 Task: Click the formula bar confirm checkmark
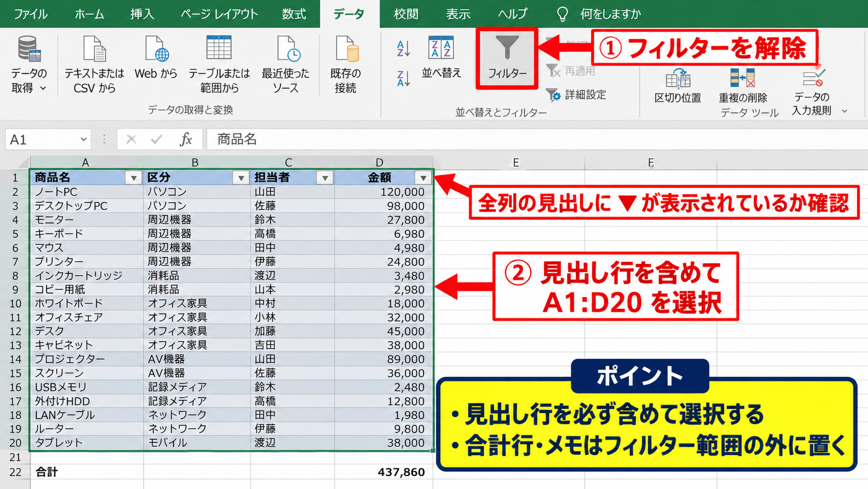coord(156,139)
